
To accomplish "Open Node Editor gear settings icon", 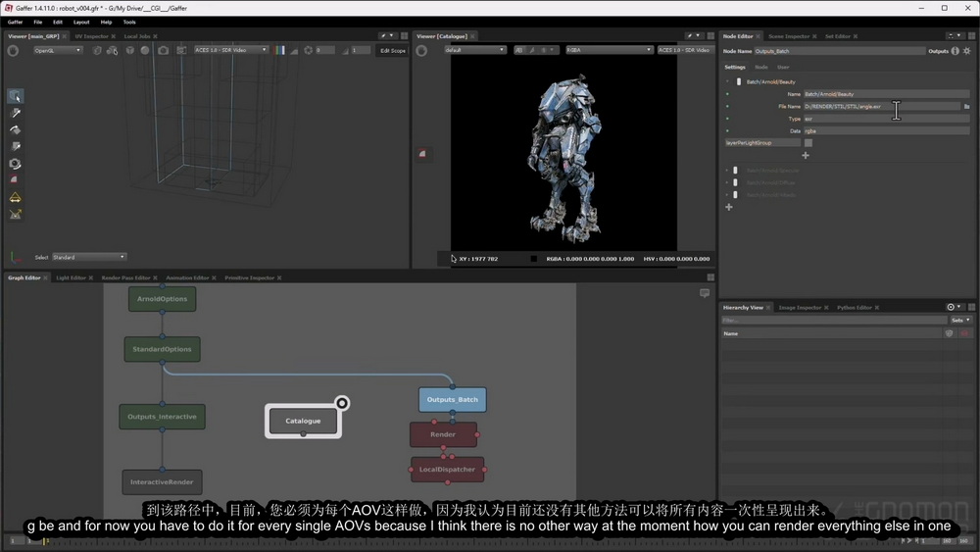I will coord(967,51).
